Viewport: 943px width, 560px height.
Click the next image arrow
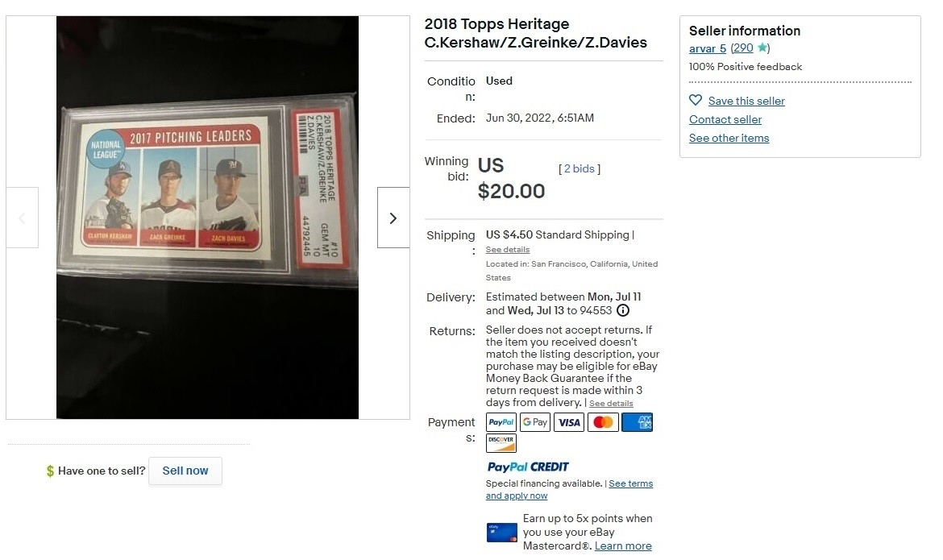[393, 218]
